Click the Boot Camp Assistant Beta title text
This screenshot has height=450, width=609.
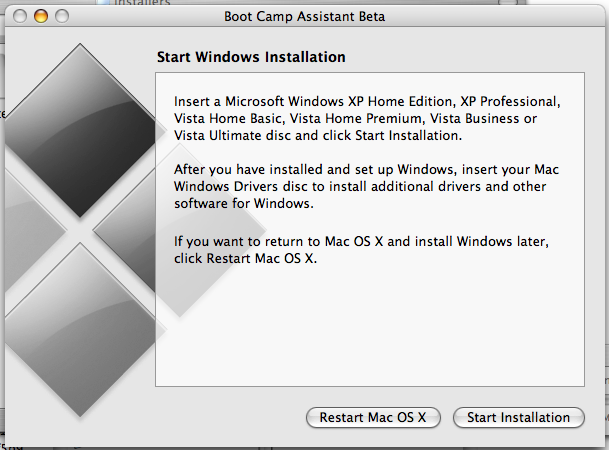coord(305,16)
